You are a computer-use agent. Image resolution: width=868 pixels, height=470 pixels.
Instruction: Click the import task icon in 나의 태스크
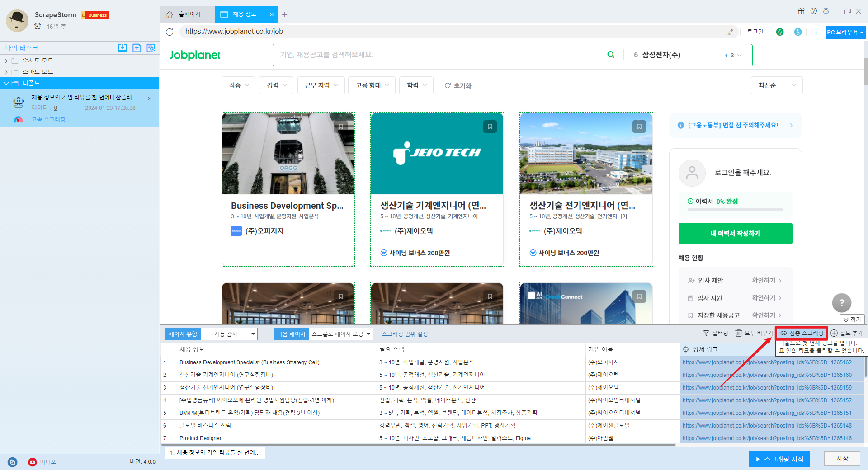[123, 48]
